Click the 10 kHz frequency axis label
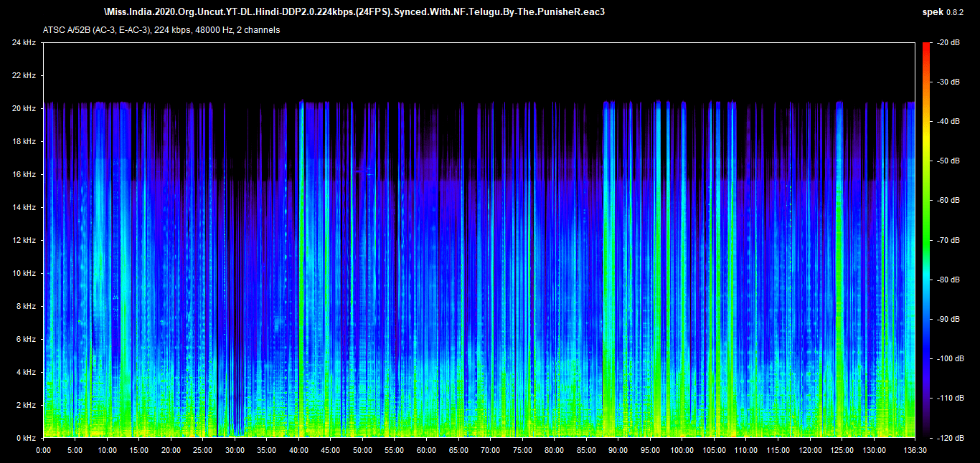 click(24, 274)
